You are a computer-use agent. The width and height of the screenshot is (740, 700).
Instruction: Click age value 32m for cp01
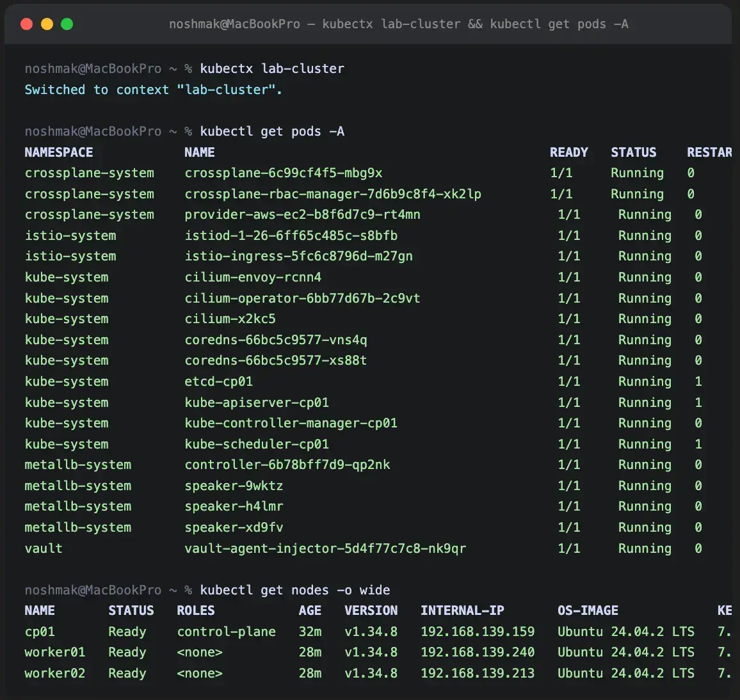310,632
